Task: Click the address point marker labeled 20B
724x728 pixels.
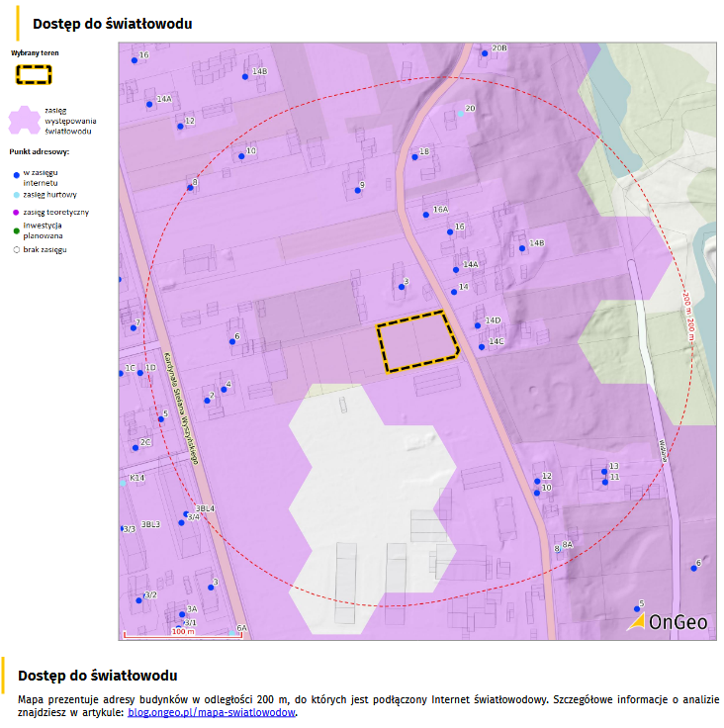Action: (485, 53)
